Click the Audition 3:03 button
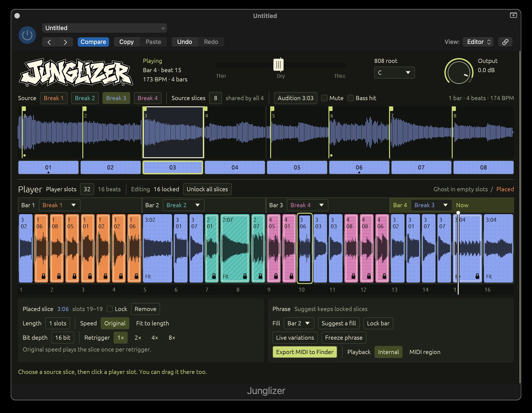This screenshot has width=532, height=413. (x=296, y=98)
